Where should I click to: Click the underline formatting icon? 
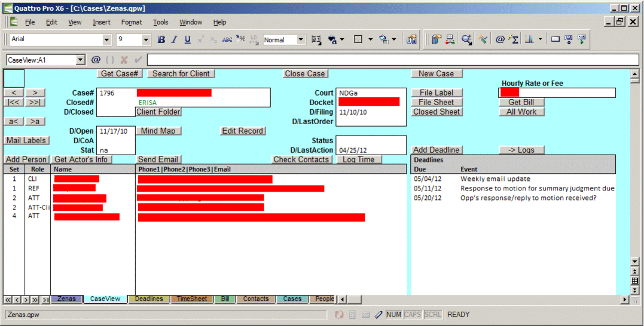click(187, 40)
